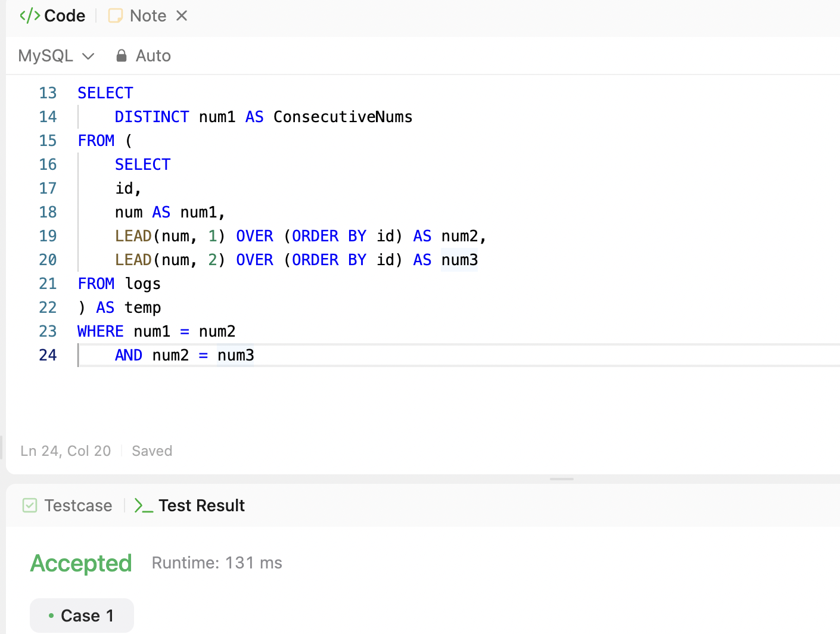The height and width of the screenshot is (634, 840).
Task: Click line number 24
Action: [48, 355]
